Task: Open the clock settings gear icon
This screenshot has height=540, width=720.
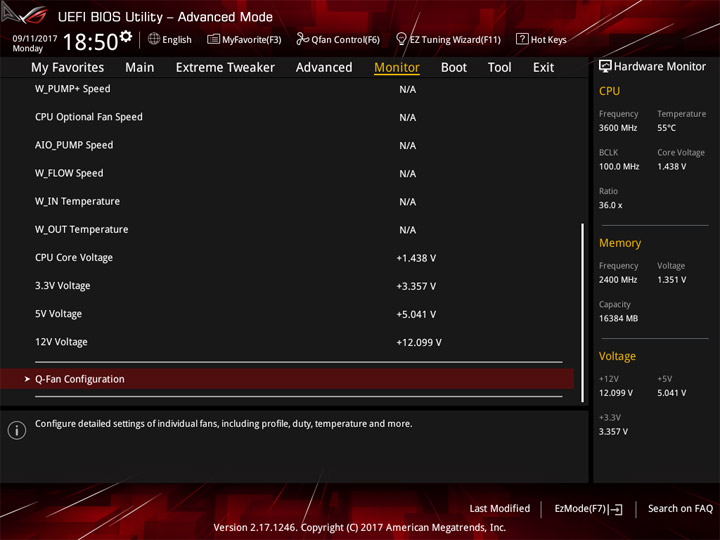Action: click(x=125, y=36)
